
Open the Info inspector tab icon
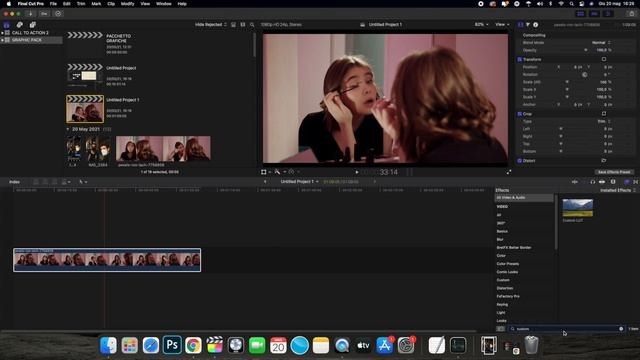(536, 25)
